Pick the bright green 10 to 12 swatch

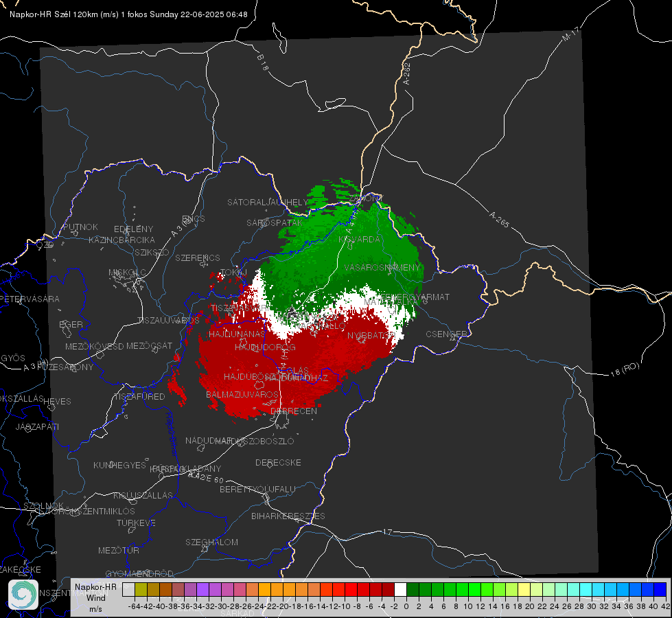(474, 589)
